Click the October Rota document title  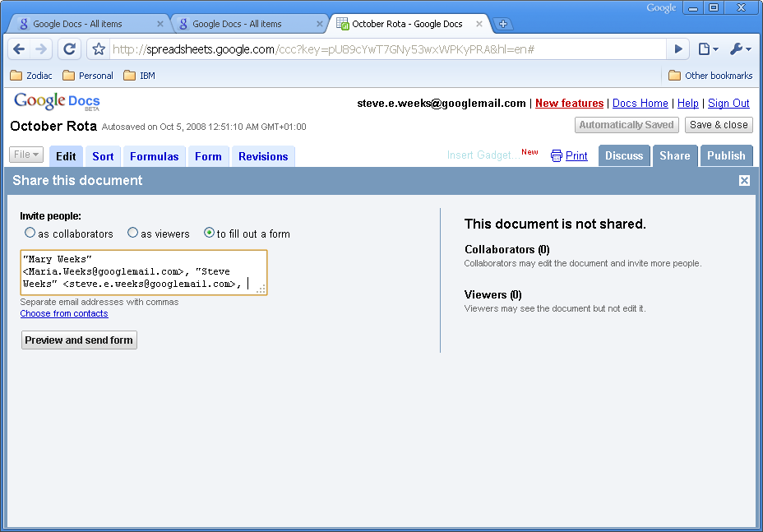53,126
